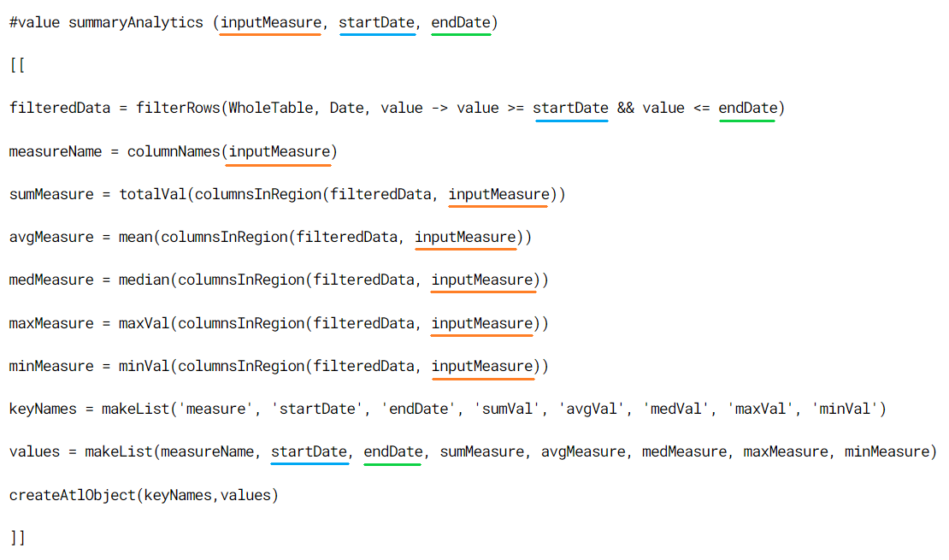
Task: Select the endDate link in the filterRows condition
Action: (746, 108)
